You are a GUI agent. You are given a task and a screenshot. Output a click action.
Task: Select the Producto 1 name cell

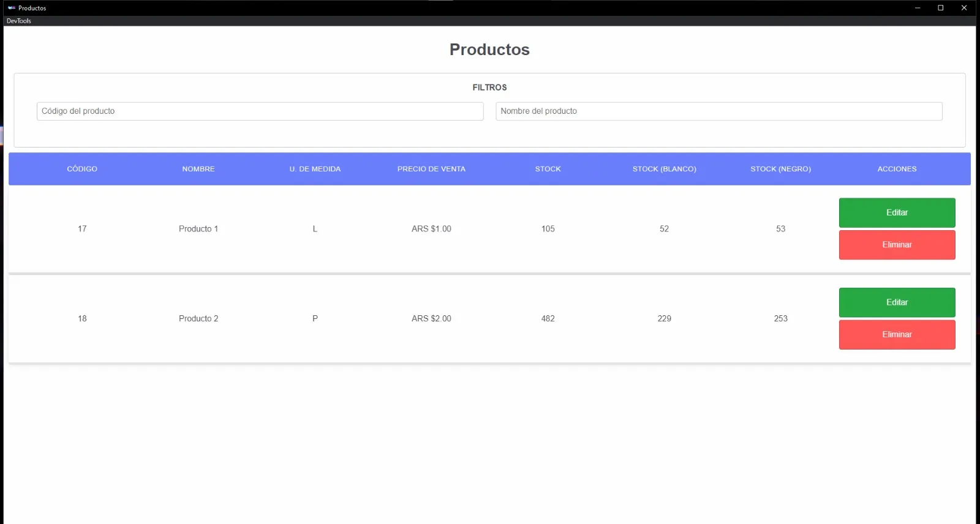[198, 229]
